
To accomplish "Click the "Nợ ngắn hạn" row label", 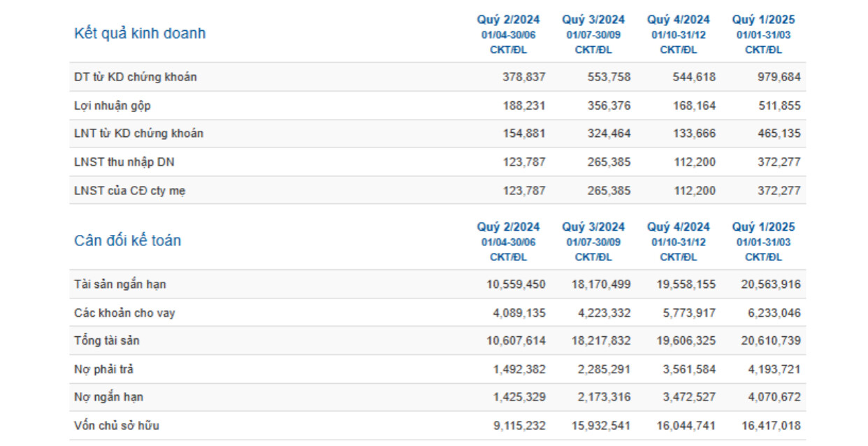I will point(108,397).
